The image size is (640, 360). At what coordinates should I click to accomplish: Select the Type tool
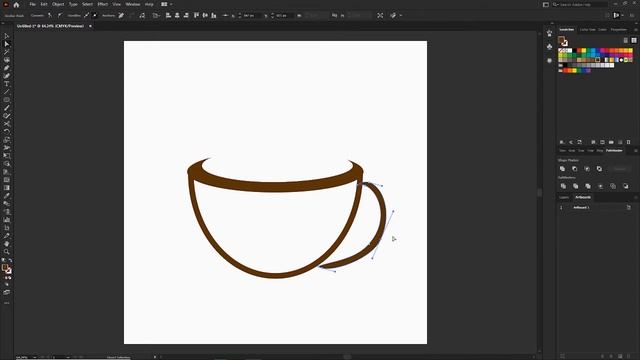click(7, 84)
